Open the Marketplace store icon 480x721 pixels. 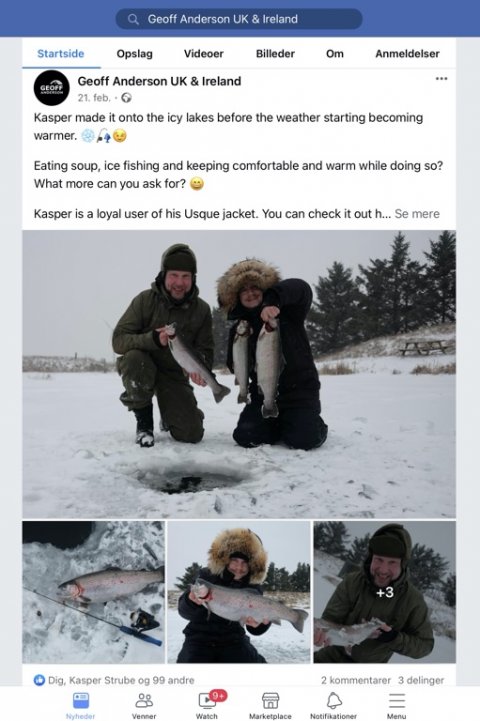pos(270,701)
